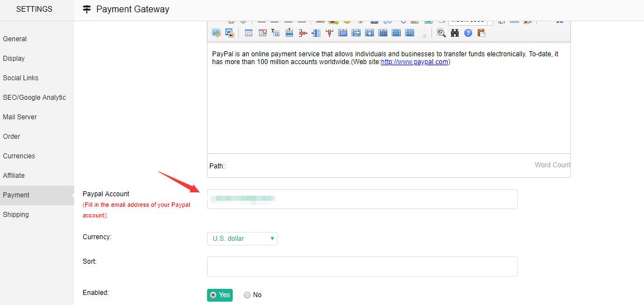Click the Word Count link in editor
The width and height of the screenshot is (644, 305).
click(x=552, y=165)
